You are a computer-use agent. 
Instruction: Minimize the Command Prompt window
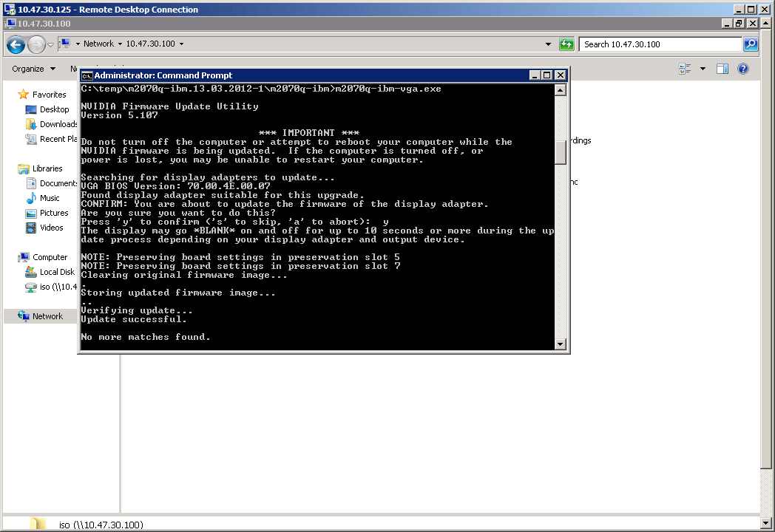[x=535, y=75]
